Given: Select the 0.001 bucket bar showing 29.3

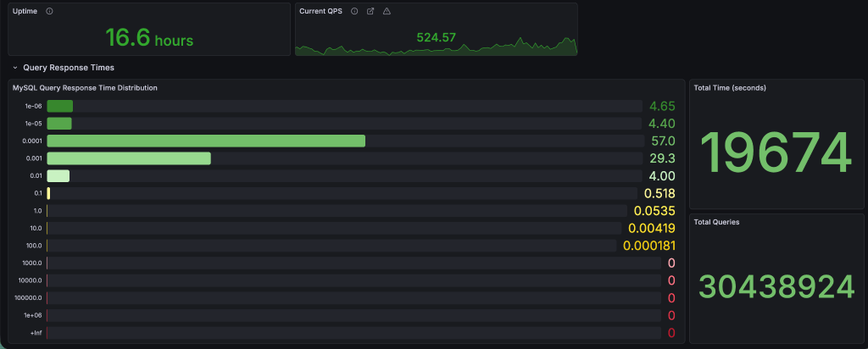Looking at the screenshot, I should 129,158.
